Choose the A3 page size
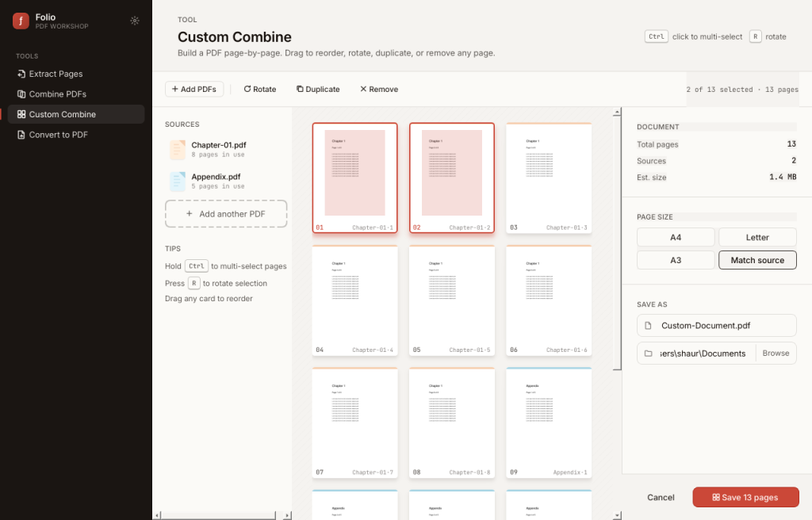The height and width of the screenshot is (520, 812). [x=676, y=260]
